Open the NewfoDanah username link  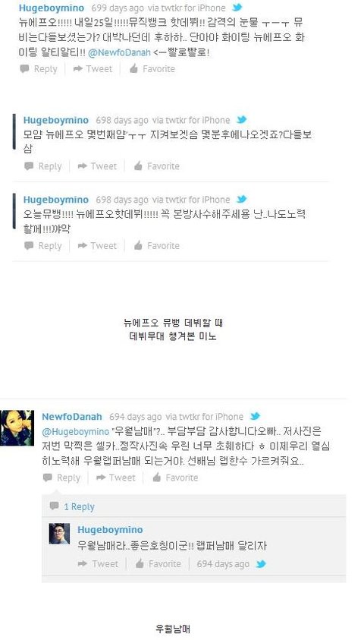point(72,417)
